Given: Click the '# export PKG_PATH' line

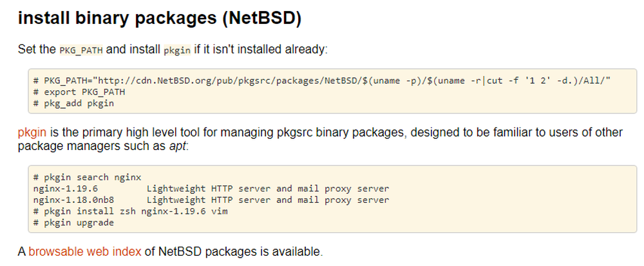Looking at the screenshot, I should pyautogui.click(x=79, y=92).
